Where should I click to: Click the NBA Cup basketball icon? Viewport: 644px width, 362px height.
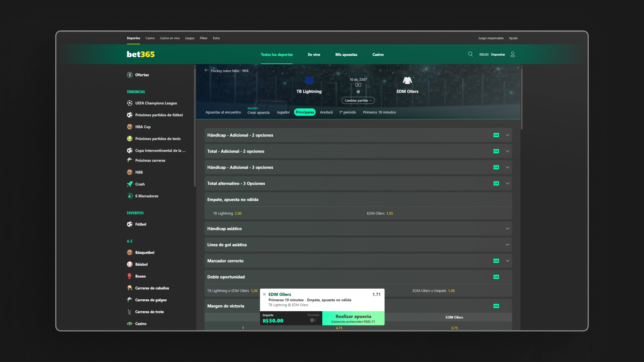coord(130,127)
